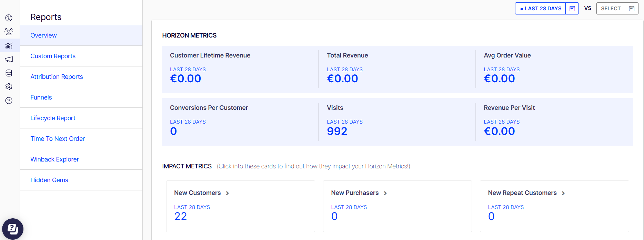Click calendar icon next to Select
This screenshot has height=240, width=644.
(632, 9)
